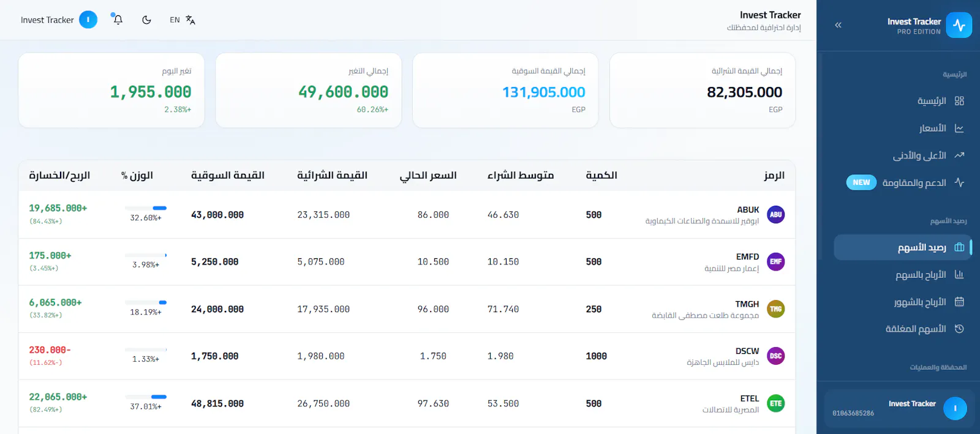Open الأسهم المغلقة history icon
This screenshot has width=980, height=434.
[959, 329]
